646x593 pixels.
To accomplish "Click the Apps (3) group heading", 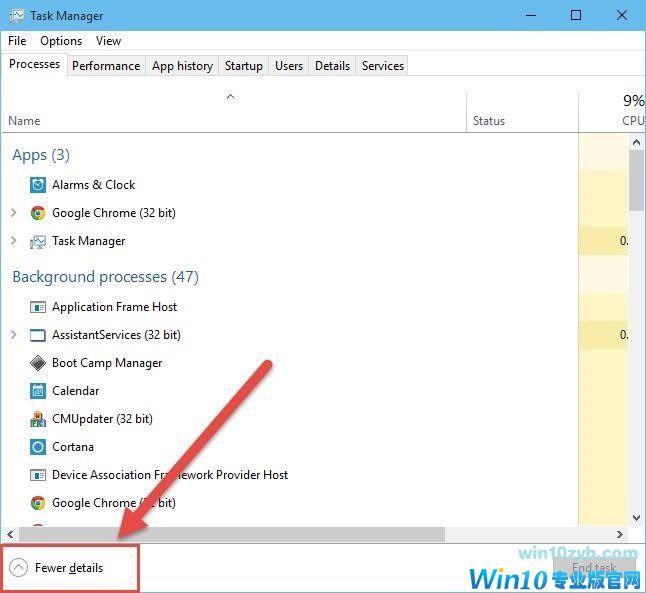I will point(41,155).
